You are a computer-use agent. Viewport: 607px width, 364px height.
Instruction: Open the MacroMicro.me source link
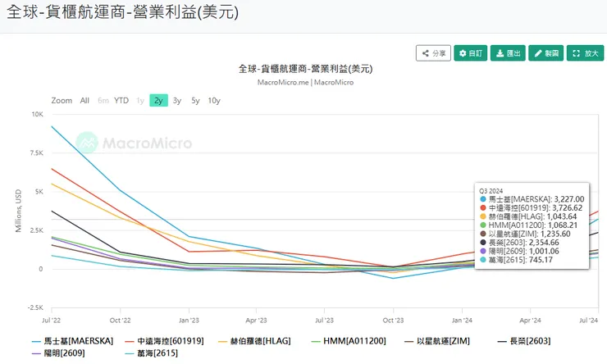coord(283,83)
